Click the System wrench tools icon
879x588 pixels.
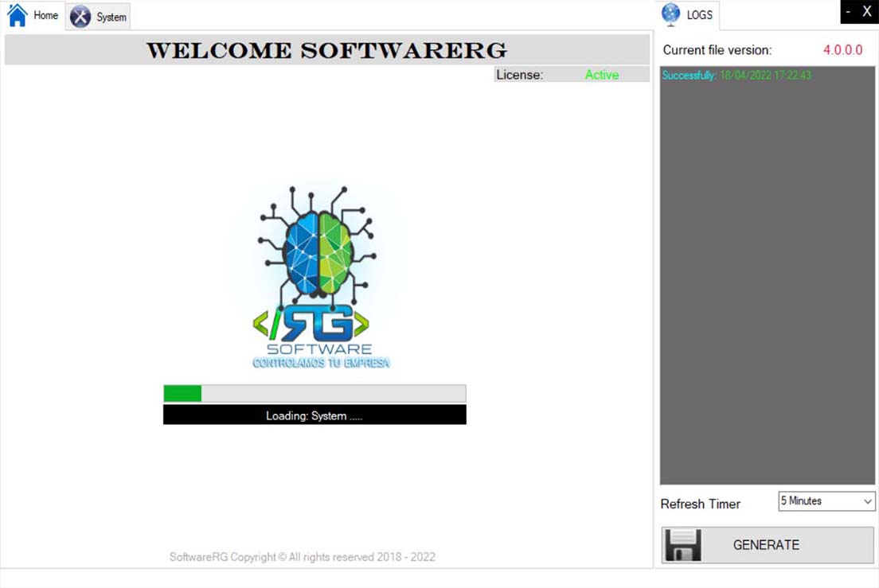(80, 17)
